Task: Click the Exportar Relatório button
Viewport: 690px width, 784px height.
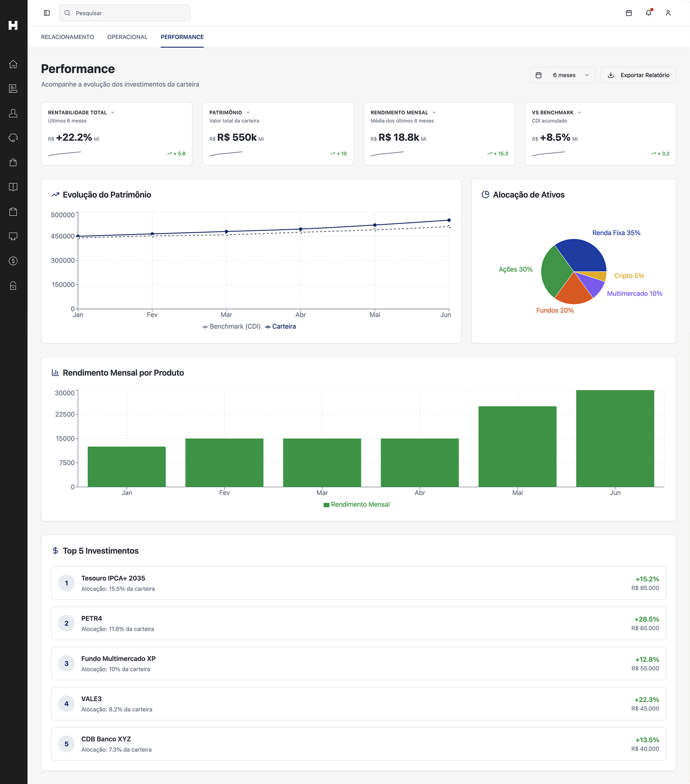Action: click(638, 75)
